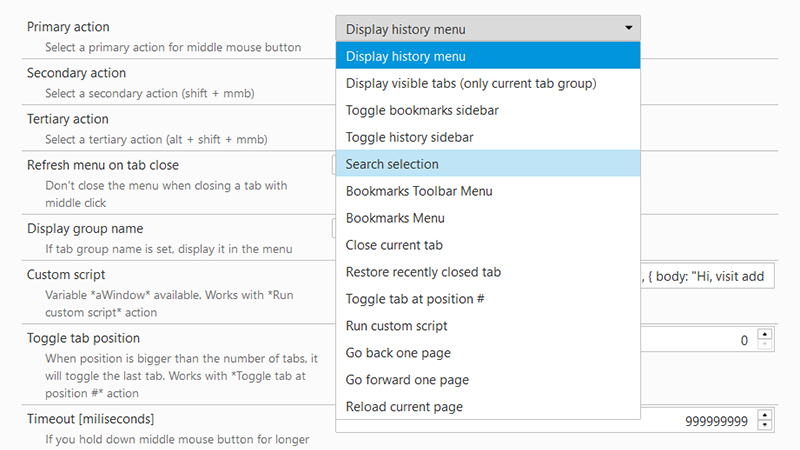Choose Go forward one page
The width and height of the screenshot is (800, 450).
tap(488, 380)
